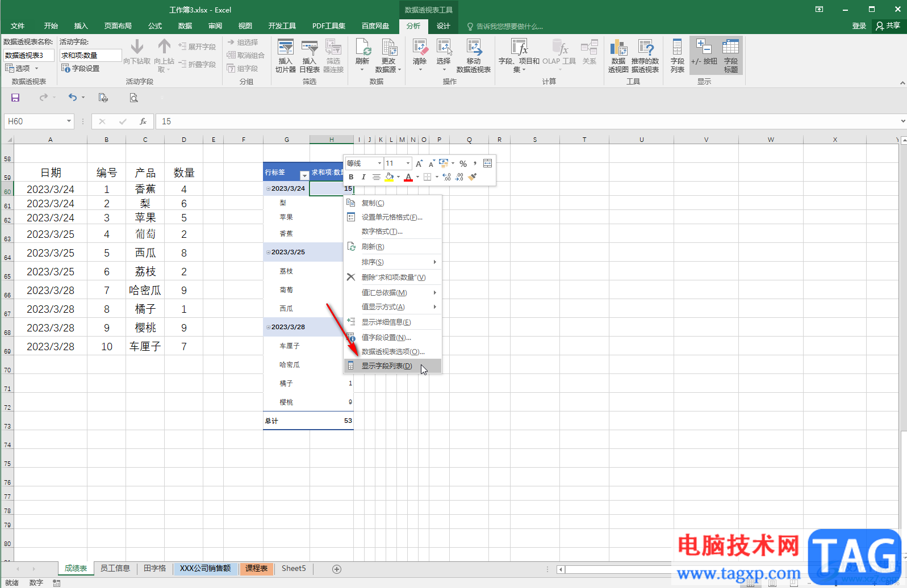Click the new sheet plus icon
The image size is (907, 588).
point(337,569)
